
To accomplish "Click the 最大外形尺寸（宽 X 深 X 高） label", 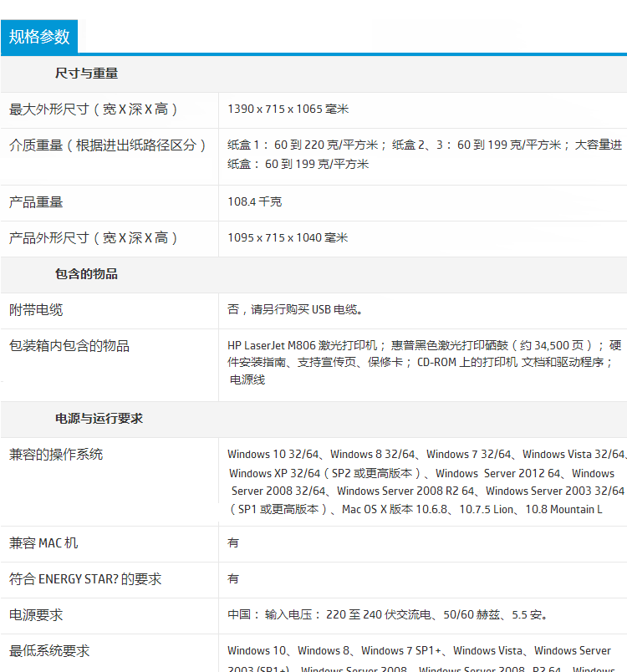I will coord(94,109).
